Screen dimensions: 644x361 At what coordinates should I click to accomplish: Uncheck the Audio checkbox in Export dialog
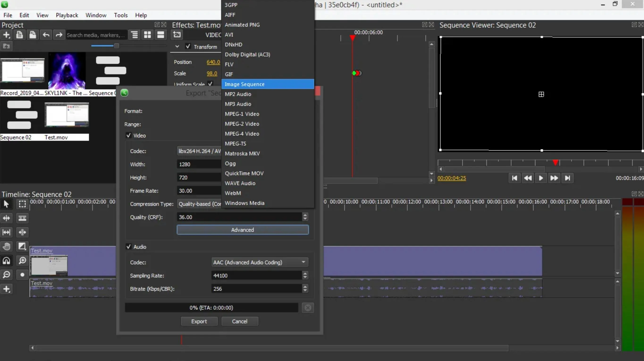pyautogui.click(x=129, y=247)
